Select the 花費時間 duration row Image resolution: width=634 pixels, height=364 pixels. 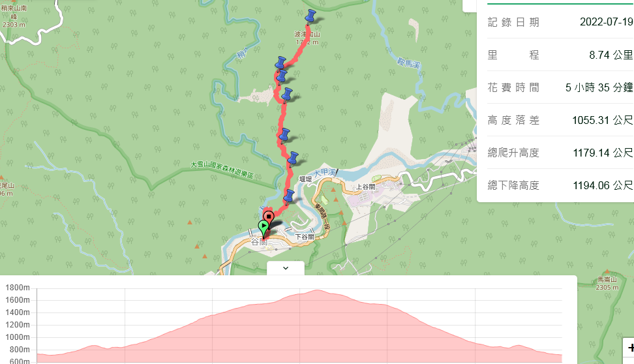[560, 87]
